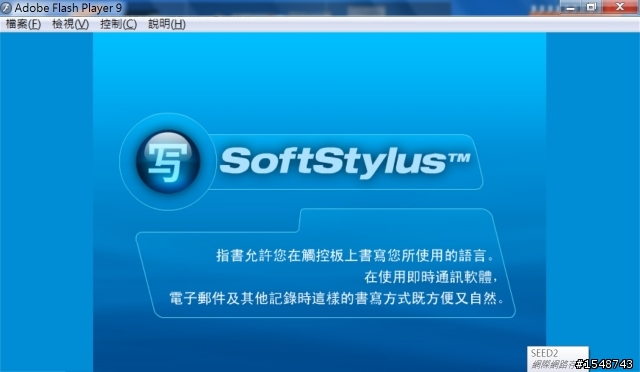Screen dimensions: 640x372
Task: Close the Adobe Flash Player window
Action: pos(620,7)
